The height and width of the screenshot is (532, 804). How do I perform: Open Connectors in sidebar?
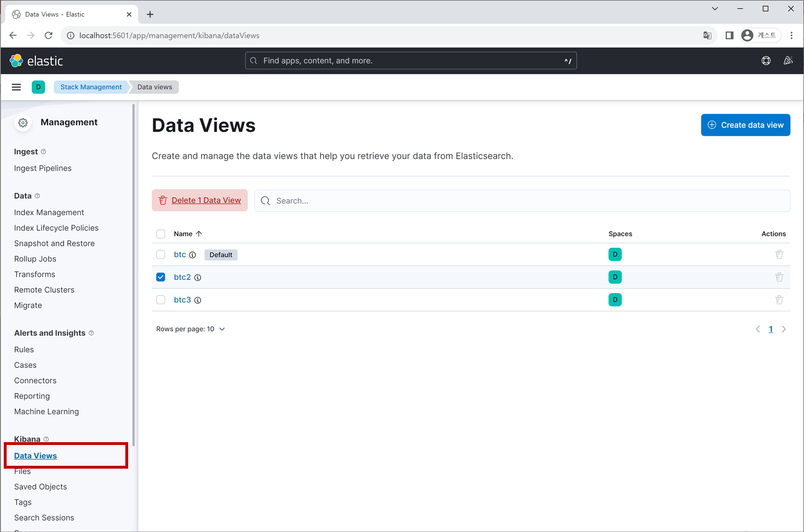[x=35, y=381]
